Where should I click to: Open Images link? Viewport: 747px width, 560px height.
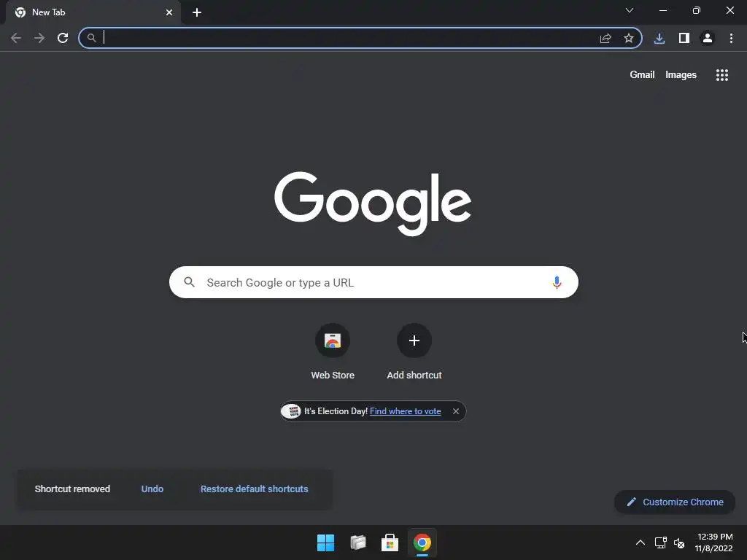coord(681,75)
